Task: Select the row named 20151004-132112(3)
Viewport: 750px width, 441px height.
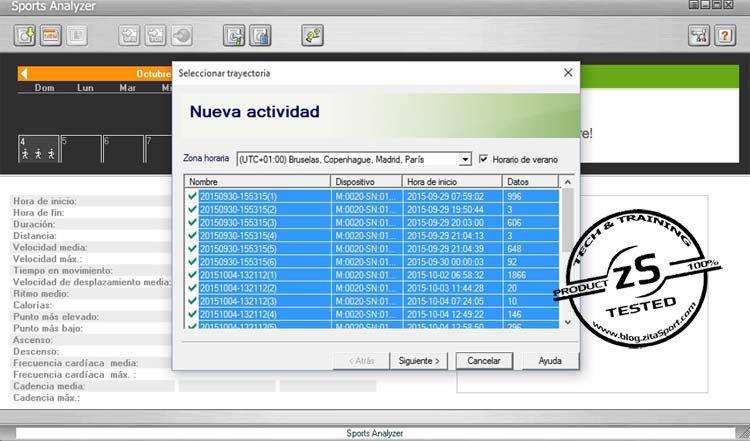Action: point(372,301)
